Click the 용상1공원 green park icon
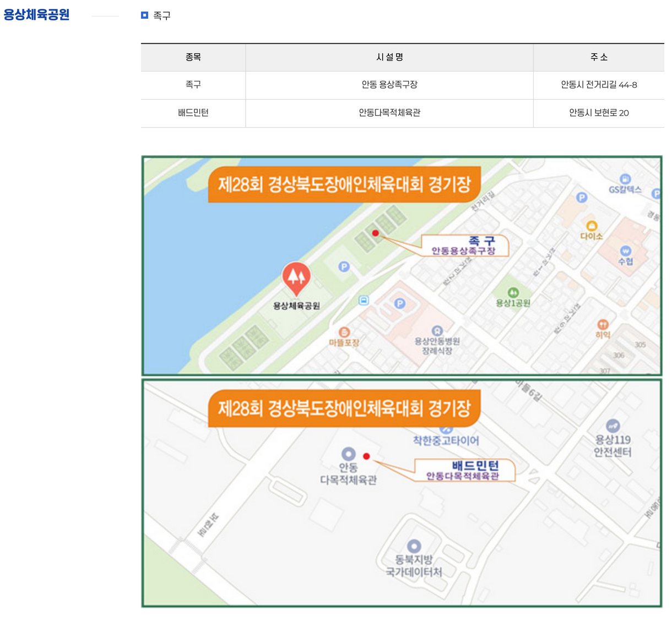The height and width of the screenshot is (621, 672). [514, 292]
